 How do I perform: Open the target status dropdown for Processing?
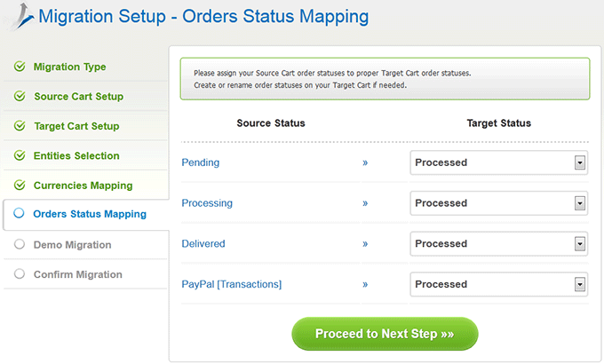coord(499,203)
